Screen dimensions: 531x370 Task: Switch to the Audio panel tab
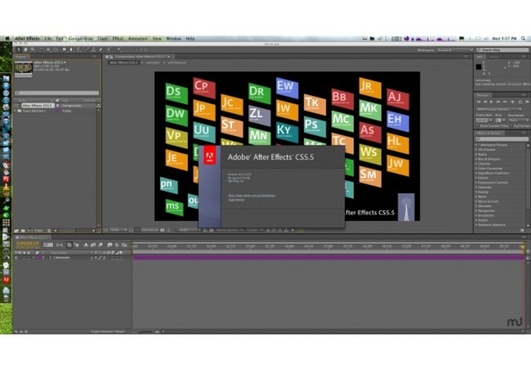pyautogui.click(x=494, y=57)
